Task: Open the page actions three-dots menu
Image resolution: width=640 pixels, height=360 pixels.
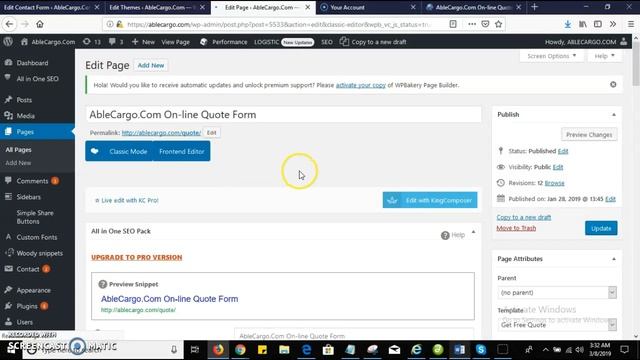Action: pyautogui.click(x=472, y=24)
